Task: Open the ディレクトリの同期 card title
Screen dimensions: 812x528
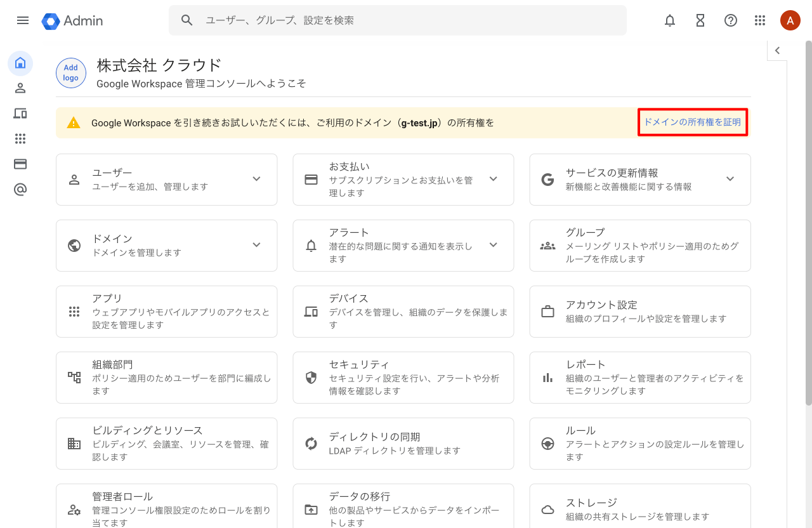Action: tap(374, 437)
